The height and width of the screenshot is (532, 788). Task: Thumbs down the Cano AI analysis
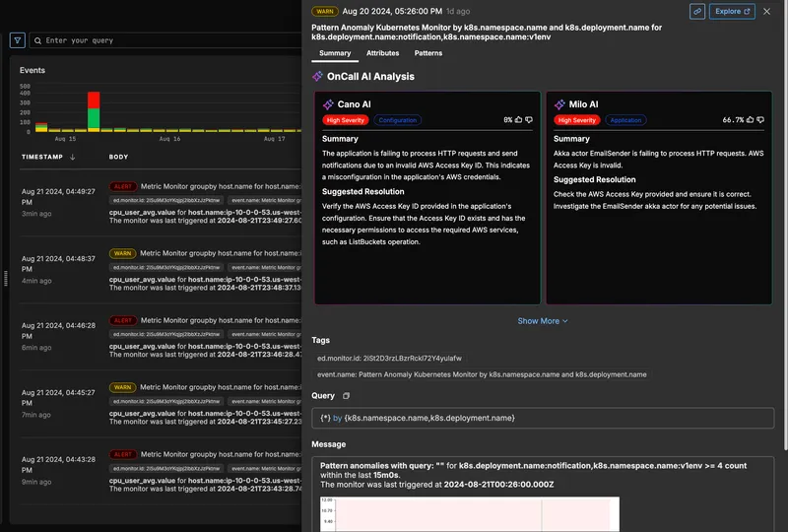530,119
